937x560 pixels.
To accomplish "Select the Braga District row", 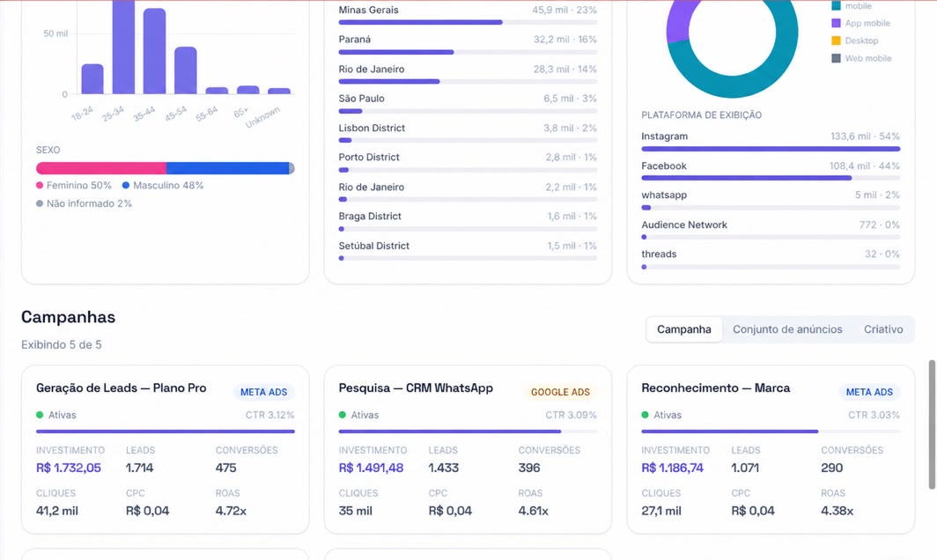I will [468, 222].
